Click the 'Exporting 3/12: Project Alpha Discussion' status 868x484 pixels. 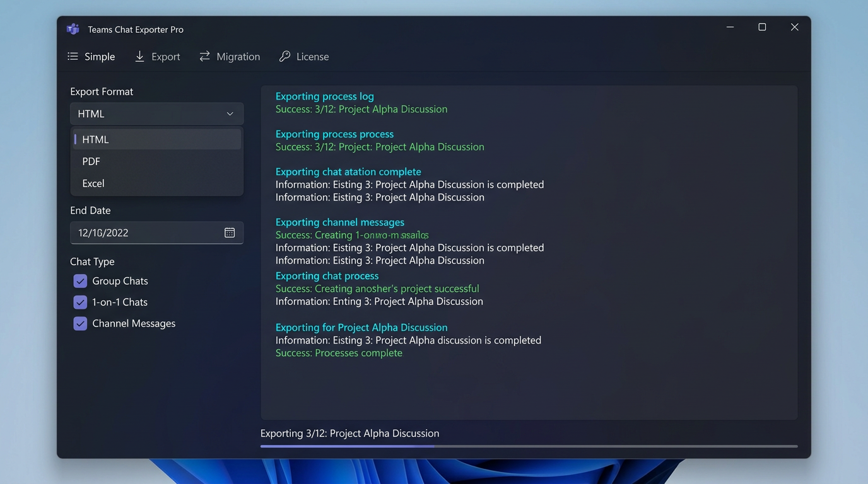[x=350, y=434]
